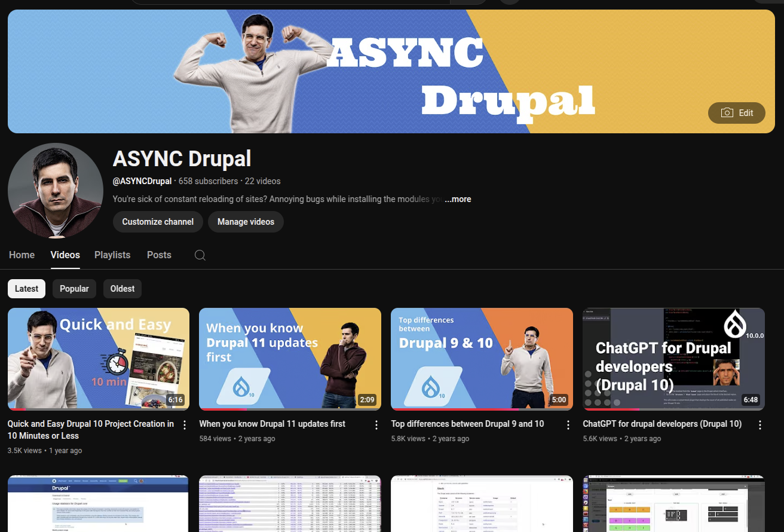784x532 pixels.
Task: Select the Latest sort filter chip
Action: 26,289
